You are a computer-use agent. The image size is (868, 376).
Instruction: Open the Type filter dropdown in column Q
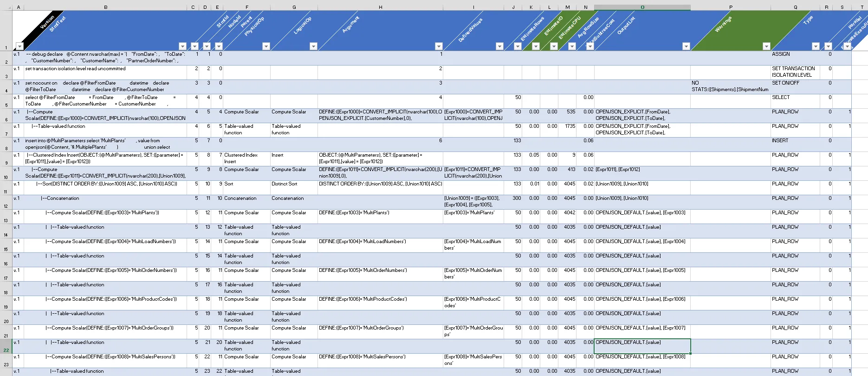pos(816,46)
